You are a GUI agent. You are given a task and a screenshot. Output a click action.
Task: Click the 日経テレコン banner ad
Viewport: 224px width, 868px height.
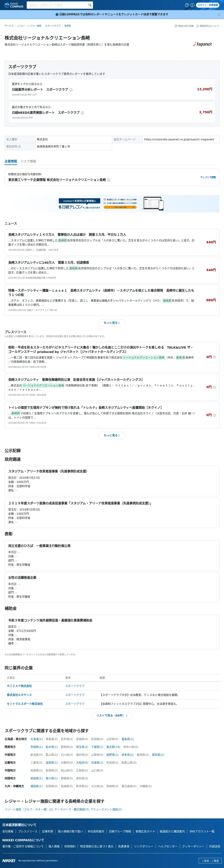[112, 204]
